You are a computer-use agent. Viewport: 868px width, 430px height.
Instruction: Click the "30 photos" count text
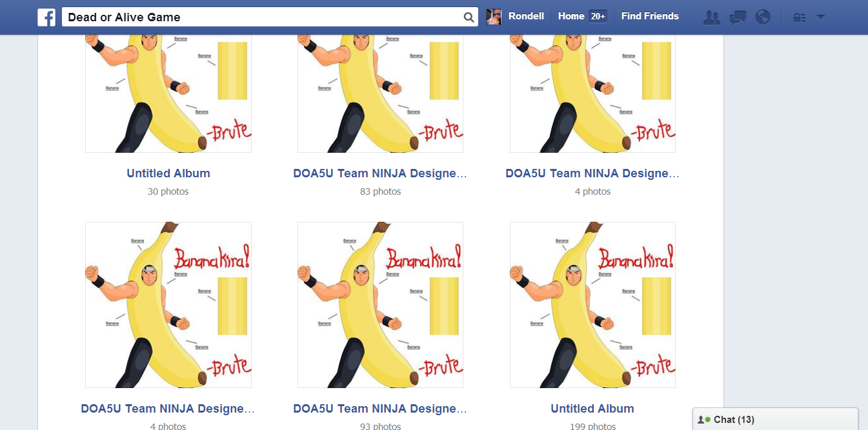[168, 191]
